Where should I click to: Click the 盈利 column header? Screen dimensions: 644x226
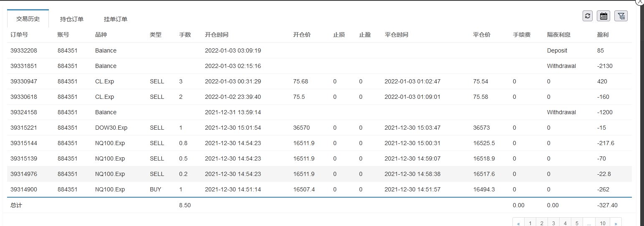tap(603, 35)
